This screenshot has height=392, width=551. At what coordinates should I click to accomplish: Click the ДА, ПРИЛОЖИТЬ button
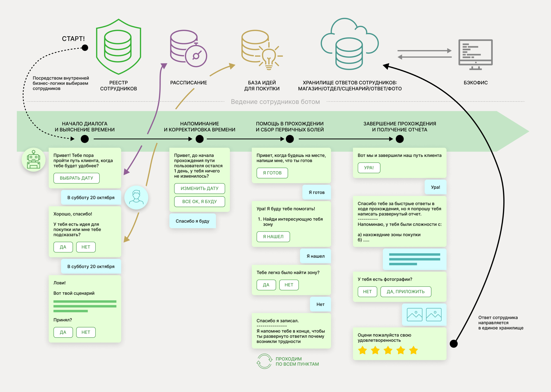(406, 292)
